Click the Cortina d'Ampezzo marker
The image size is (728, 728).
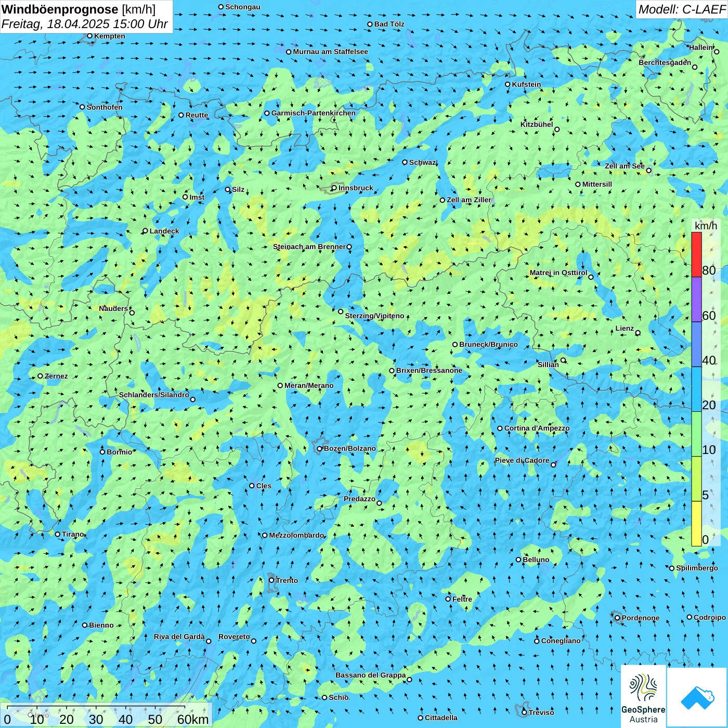[500, 428]
